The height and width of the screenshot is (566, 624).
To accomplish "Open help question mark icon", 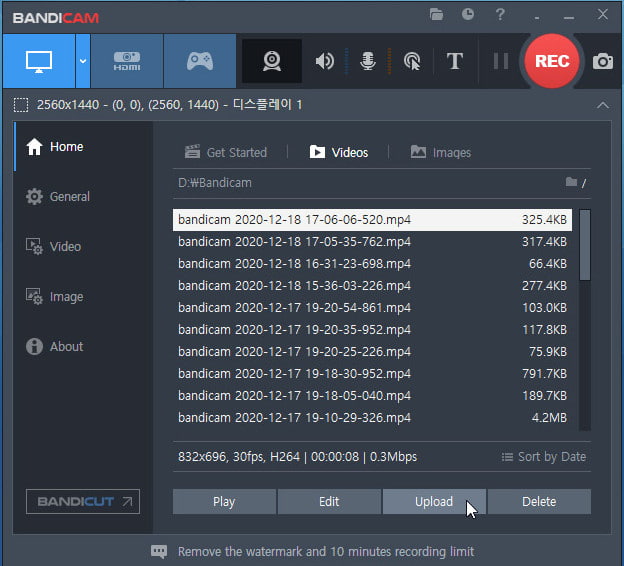I will click(500, 14).
